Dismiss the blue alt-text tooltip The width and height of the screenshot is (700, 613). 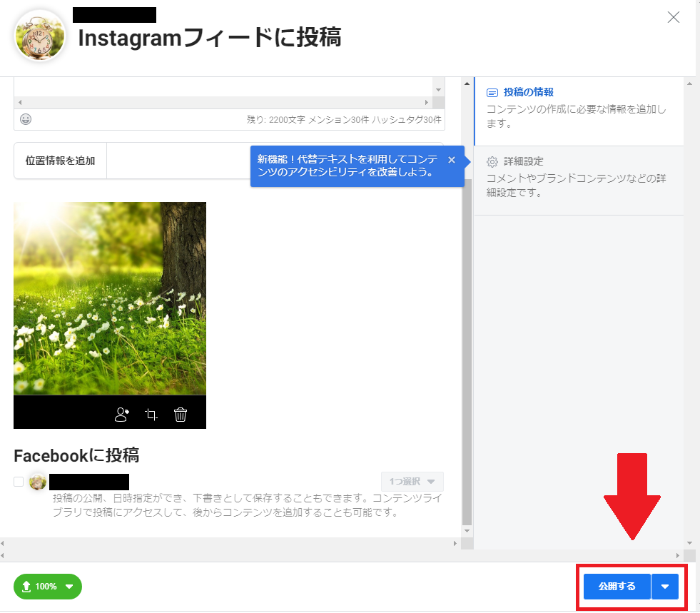(x=452, y=160)
